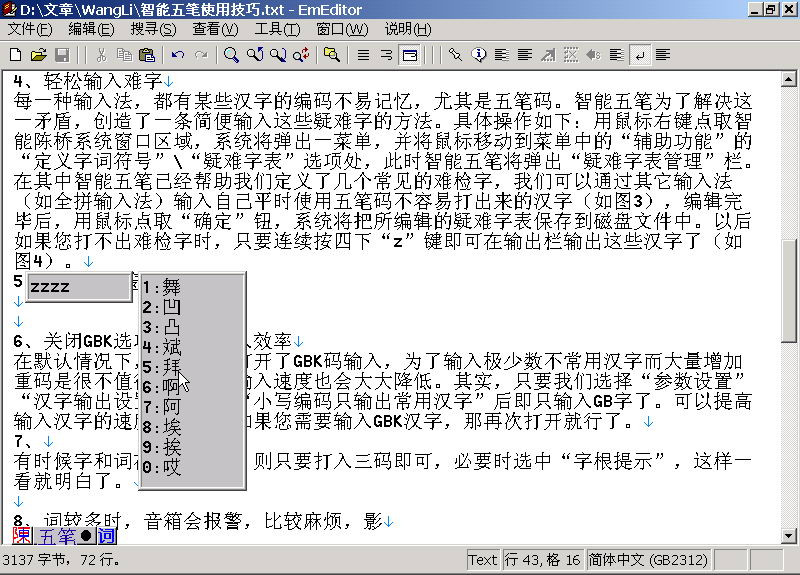Click the grey diagonal arrow toolbar icon

[548, 55]
